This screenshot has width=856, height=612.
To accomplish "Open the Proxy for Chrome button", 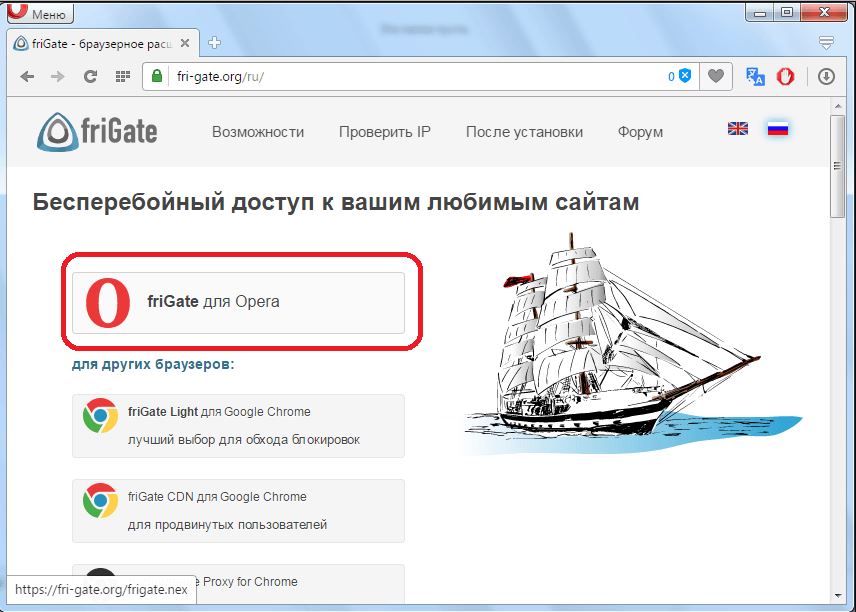I will pos(239,584).
